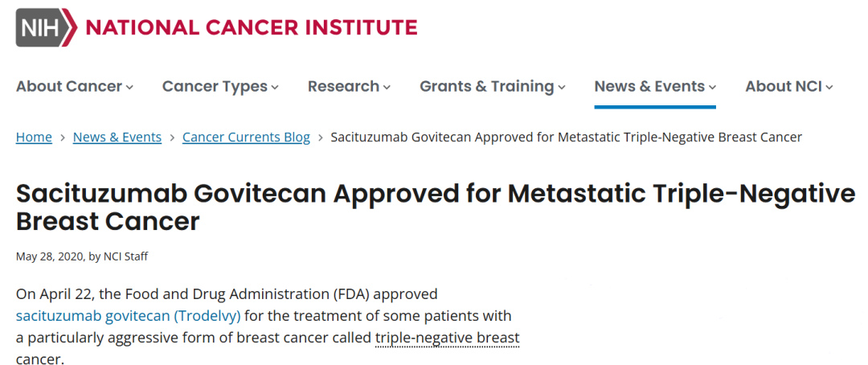Expand the About Cancer menu chevron
The image size is (868, 365).
129,87
